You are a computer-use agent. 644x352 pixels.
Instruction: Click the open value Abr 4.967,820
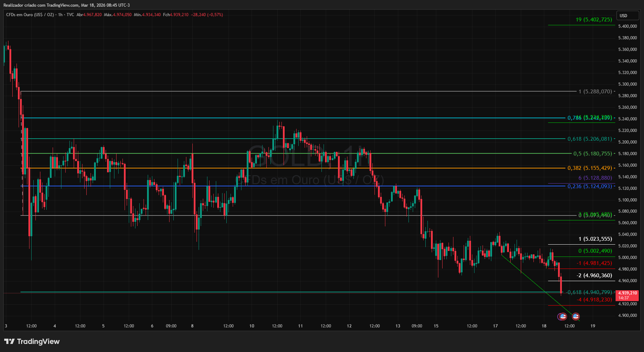coord(89,15)
